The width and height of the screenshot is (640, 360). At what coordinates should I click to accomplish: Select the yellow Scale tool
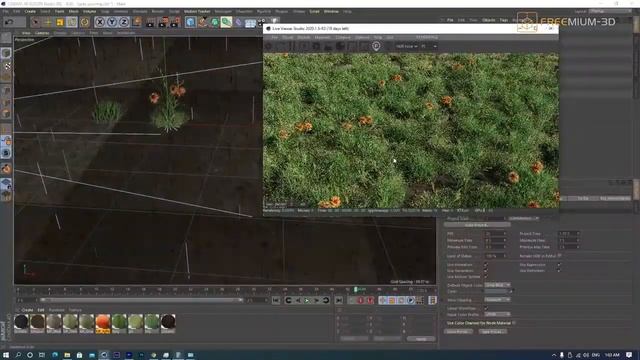point(60,22)
